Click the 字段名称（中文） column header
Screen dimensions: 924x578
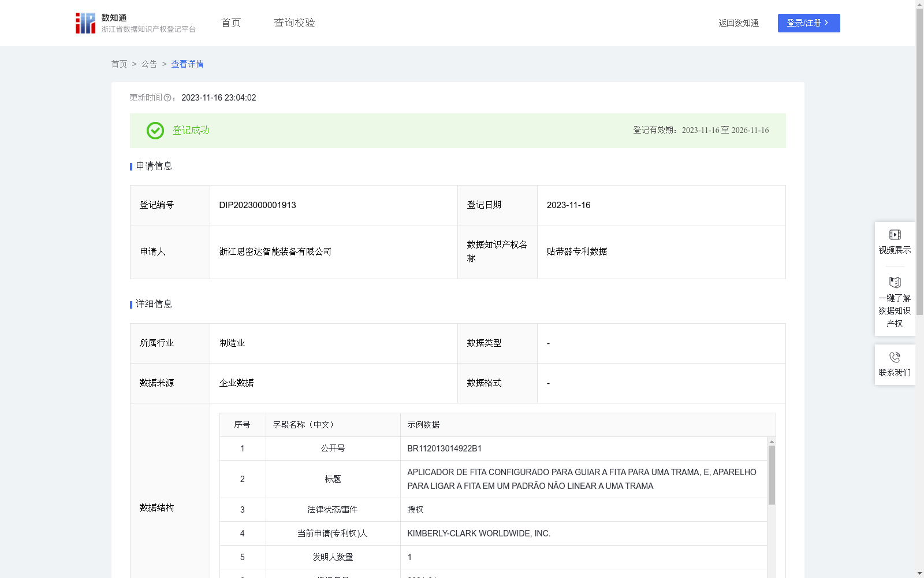coord(333,425)
